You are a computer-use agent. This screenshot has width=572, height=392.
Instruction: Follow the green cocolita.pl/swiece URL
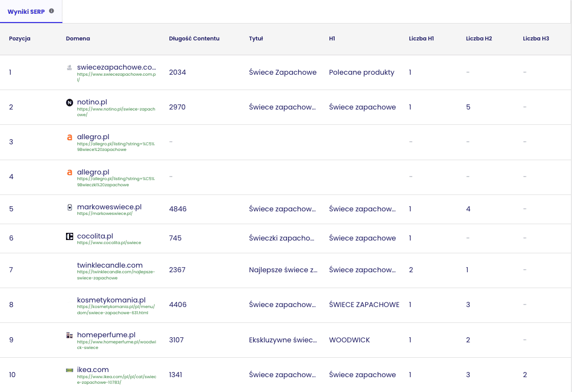(x=108, y=243)
